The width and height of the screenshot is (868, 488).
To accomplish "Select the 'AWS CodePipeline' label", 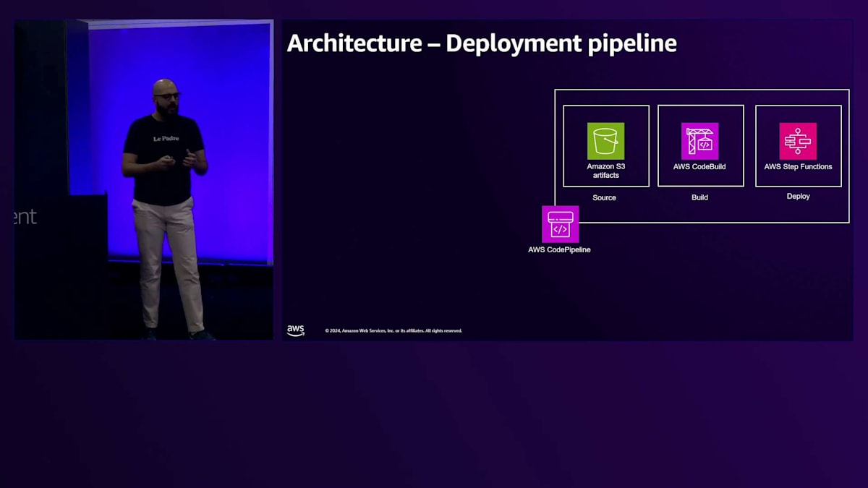I will click(x=559, y=250).
